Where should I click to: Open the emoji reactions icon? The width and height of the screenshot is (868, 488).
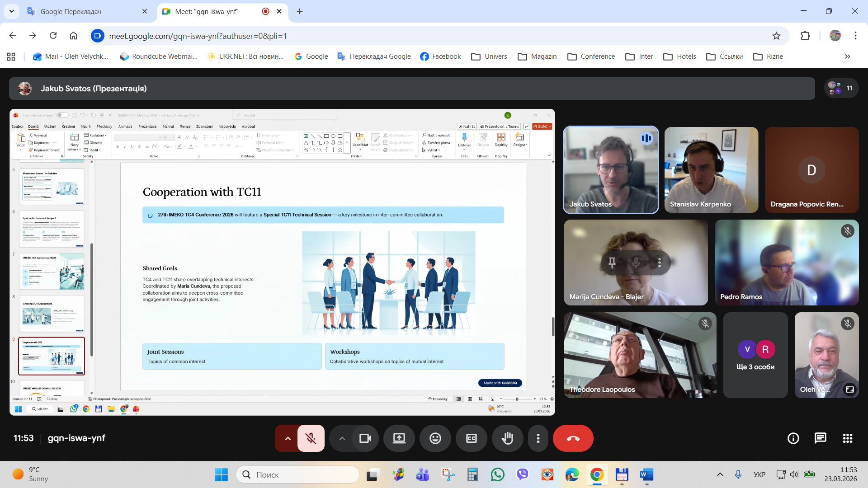[x=435, y=438]
